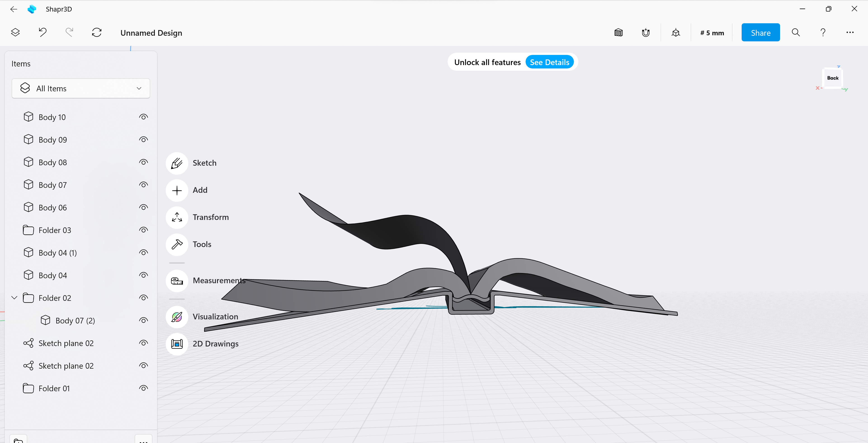Image resolution: width=868 pixels, height=443 pixels.
Task: Toggle the snapping magnet icon
Action: coord(645,33)
